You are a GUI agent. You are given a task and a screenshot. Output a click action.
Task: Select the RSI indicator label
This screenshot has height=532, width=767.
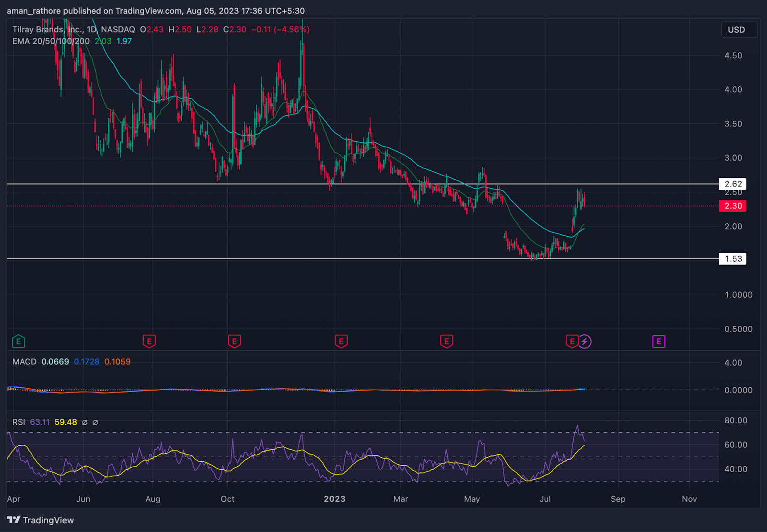point(19,422)
